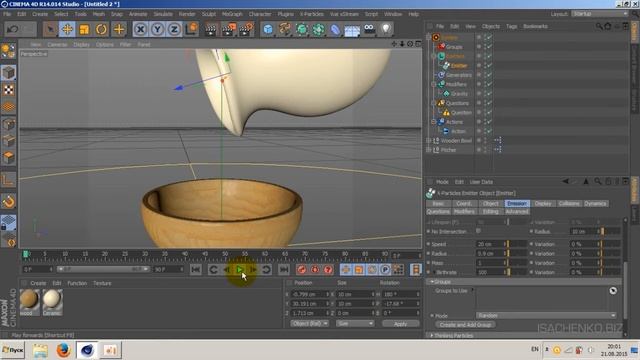
Task: Go to start of animation
Action: 196,269
